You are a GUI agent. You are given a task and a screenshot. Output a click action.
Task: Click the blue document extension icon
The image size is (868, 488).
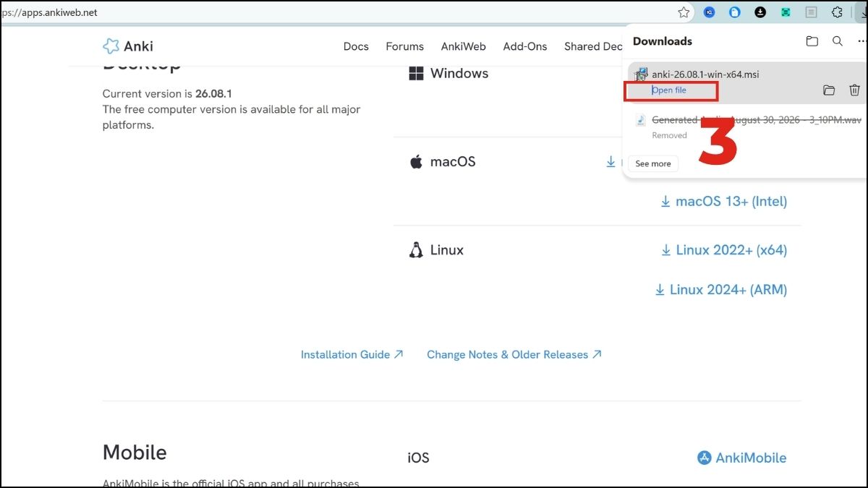735,12
